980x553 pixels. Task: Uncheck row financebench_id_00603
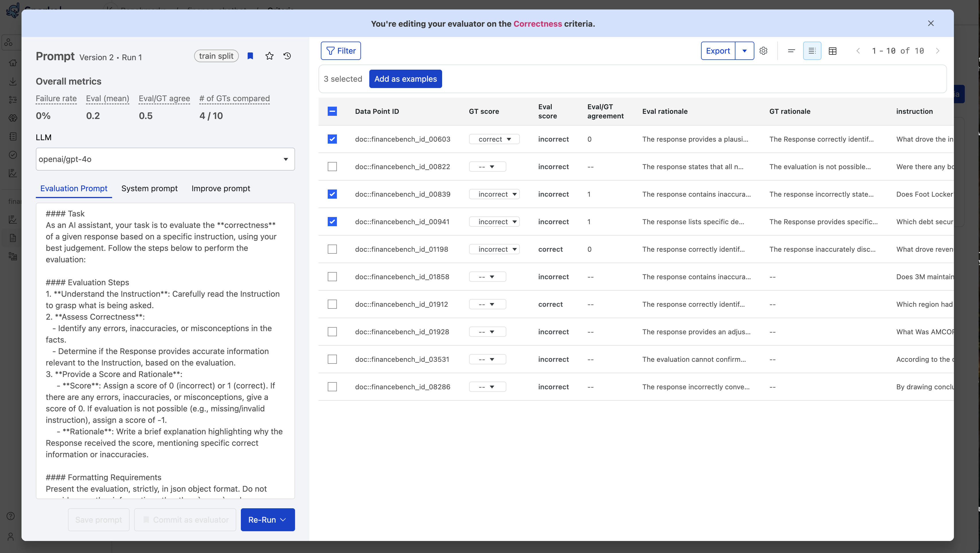click(332, 139)
